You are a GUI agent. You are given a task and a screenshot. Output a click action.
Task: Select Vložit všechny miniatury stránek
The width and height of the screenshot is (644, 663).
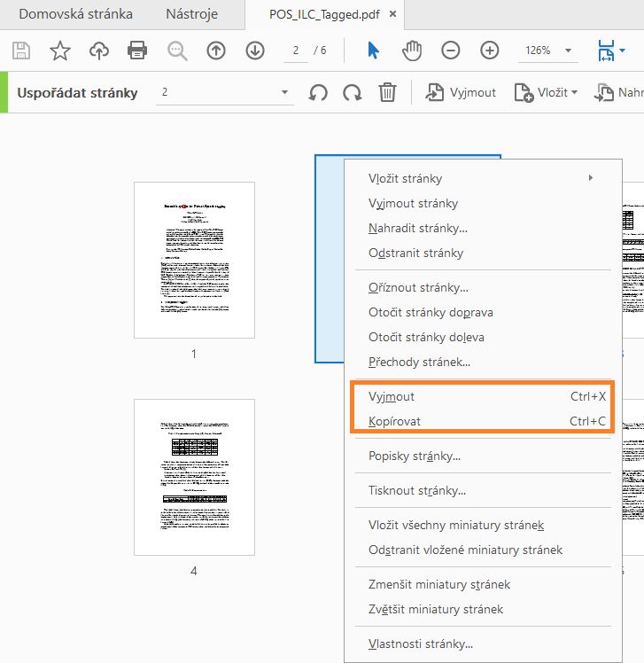point(483,526)
